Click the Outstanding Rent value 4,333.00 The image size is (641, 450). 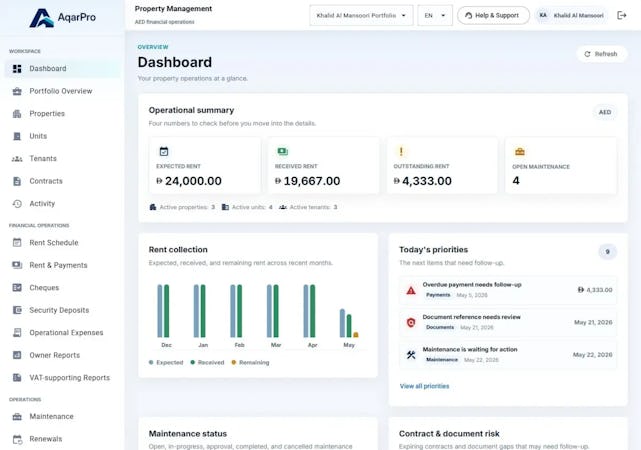[x=423, y=181]
